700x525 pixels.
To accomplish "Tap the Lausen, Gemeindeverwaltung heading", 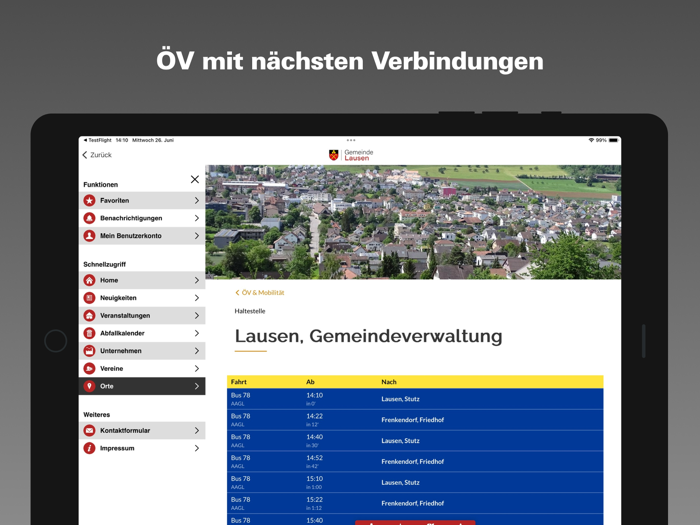I will tap(368, 336).
